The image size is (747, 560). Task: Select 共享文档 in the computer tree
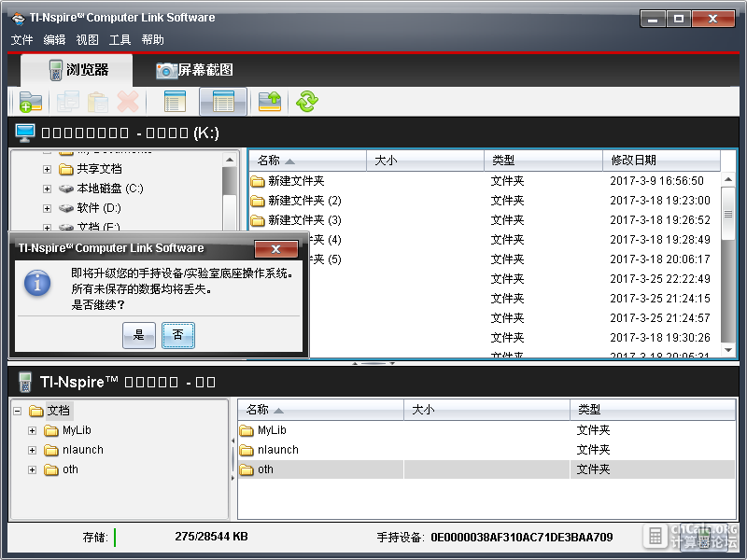[x=99, y=169]
